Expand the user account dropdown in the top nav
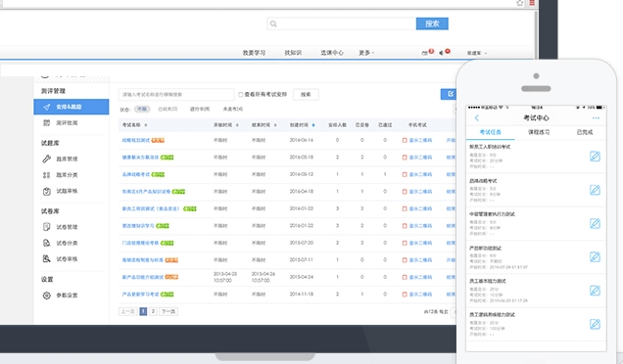Viewport: 623px width, 364px height. [x=476, y=53]
